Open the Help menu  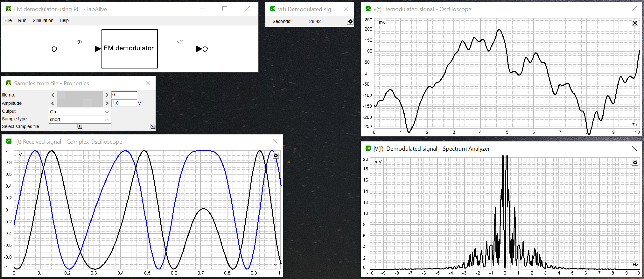pos(64,20)
